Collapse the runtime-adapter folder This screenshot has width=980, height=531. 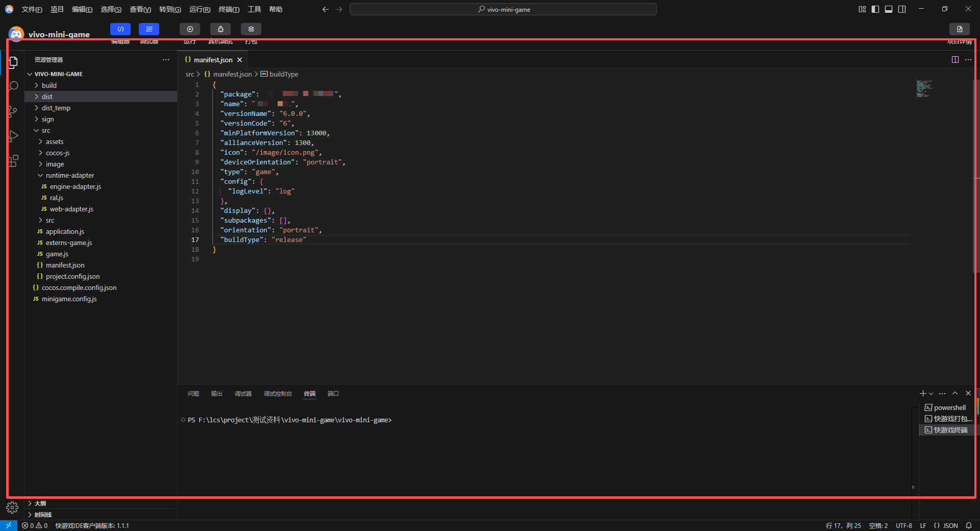tap(69, 175)
